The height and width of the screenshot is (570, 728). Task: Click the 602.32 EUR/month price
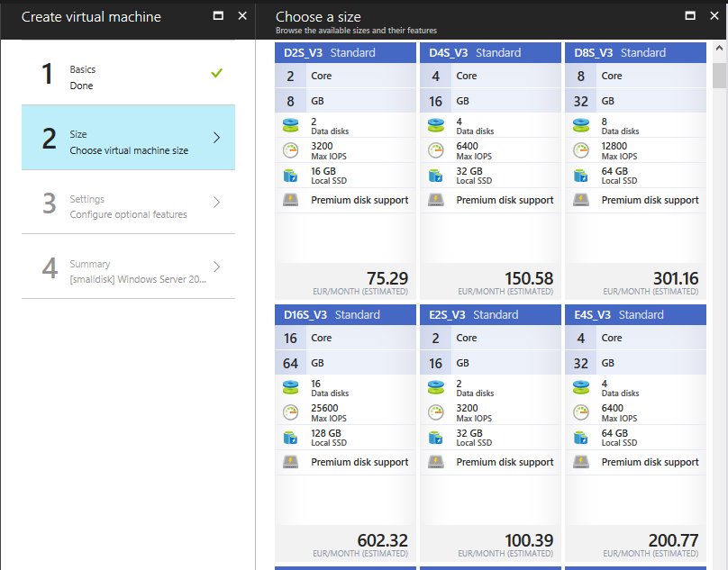pyautogui.click(x=383, y=540)
